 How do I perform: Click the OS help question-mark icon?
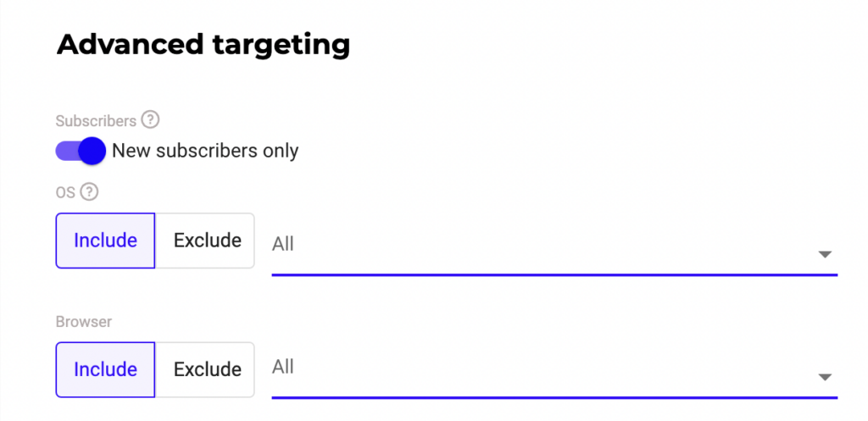pos(89,192)
